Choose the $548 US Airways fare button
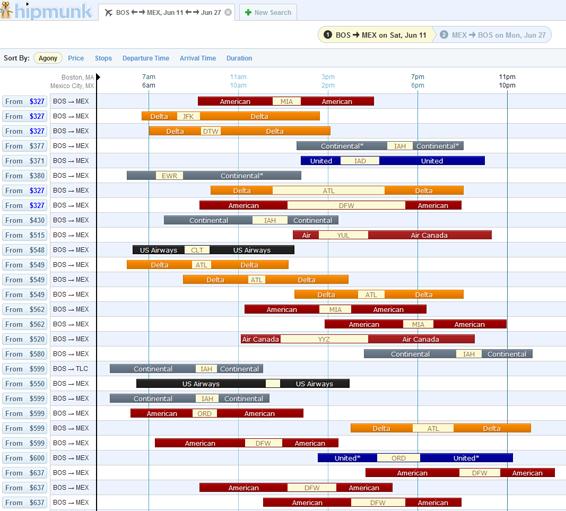 click(25, 250)
